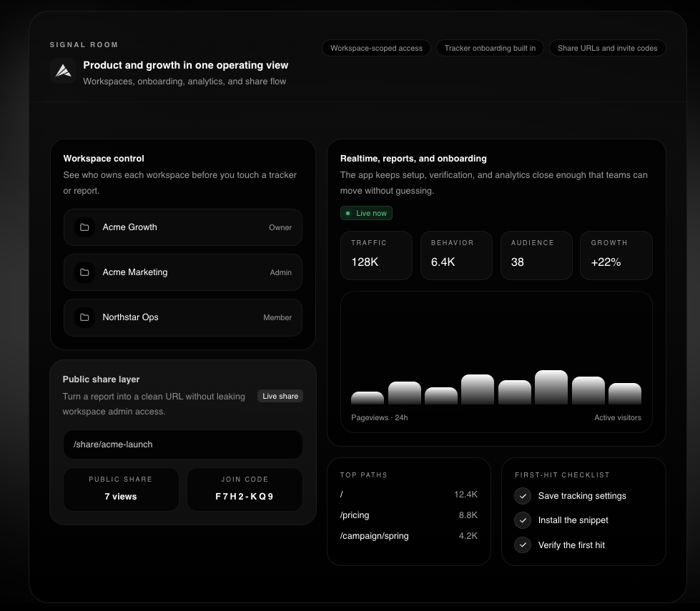Screen dimensions: 700x611
Task: Toggle the checkmark for Verify the first hit
Action: [x=523, y=545]
